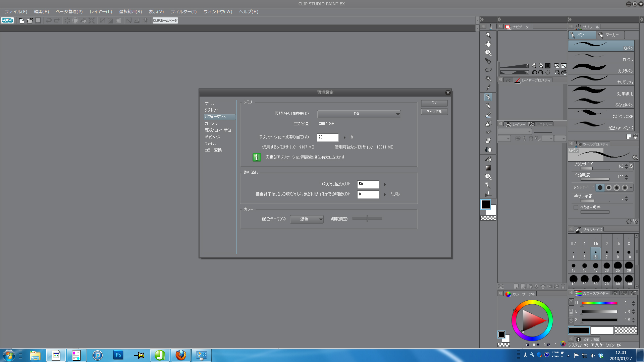Choose the first anti-alias none option
The width and height of the screenshot is (644, 362).
(x=600, y=188)
